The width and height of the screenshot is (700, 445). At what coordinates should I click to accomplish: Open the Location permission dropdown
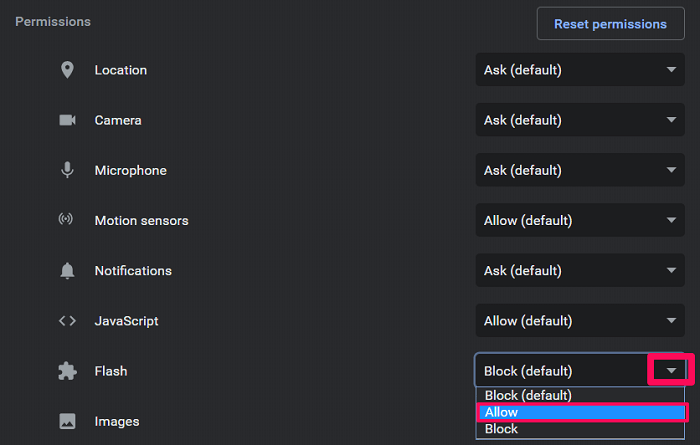[580, 70]
